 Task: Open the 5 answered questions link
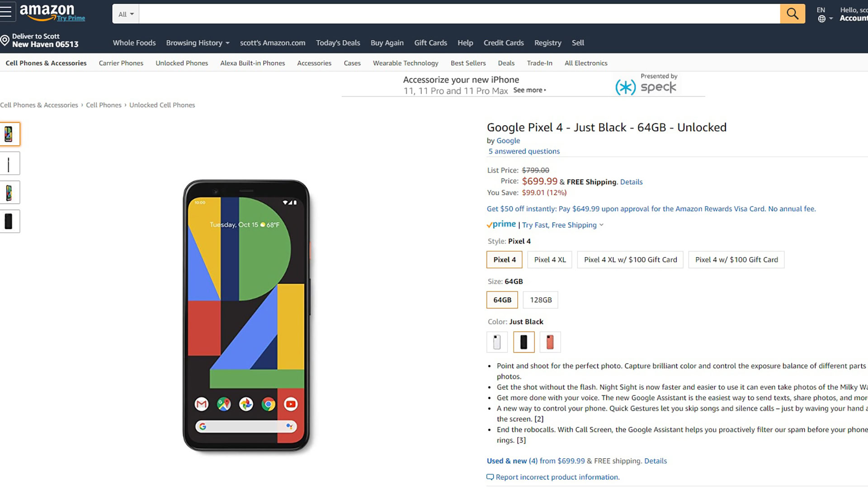coord(524,151)
